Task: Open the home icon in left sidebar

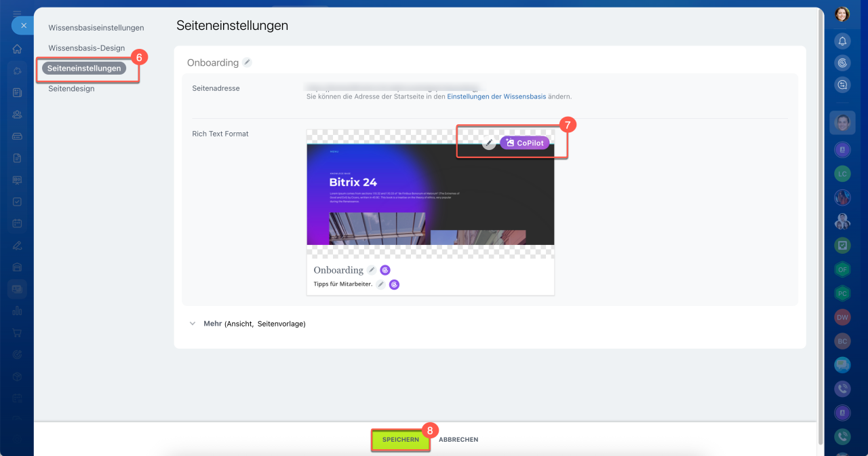Action: [x=17, y=49]
